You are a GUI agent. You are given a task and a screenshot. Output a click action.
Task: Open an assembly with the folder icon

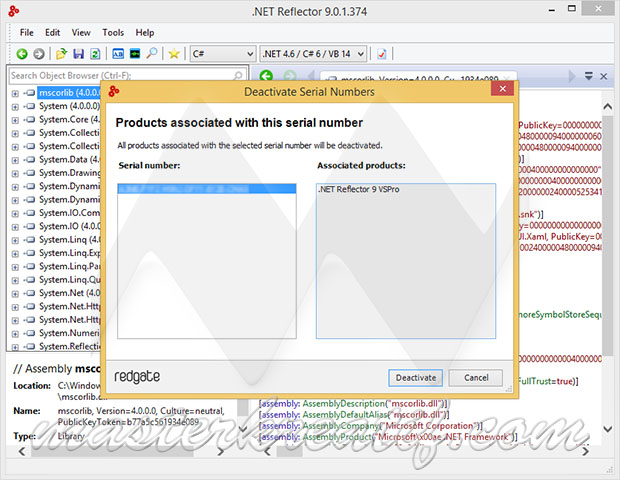click(x=61, y=54)
